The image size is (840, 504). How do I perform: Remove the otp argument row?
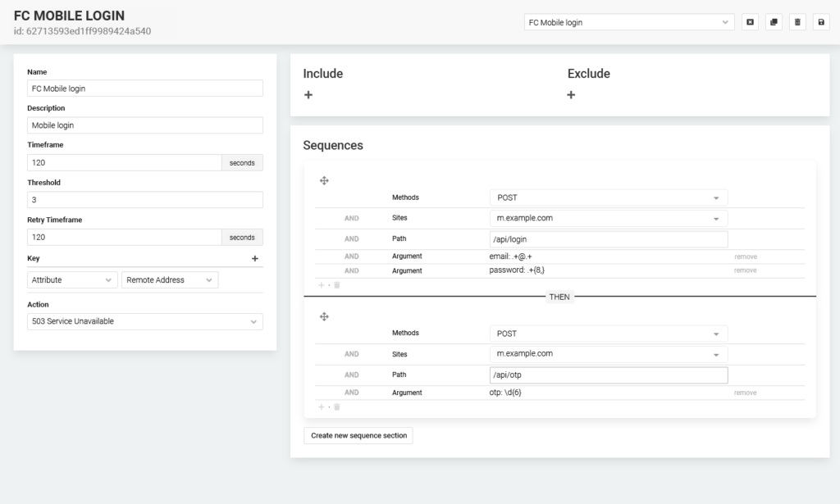coord(745,393)
